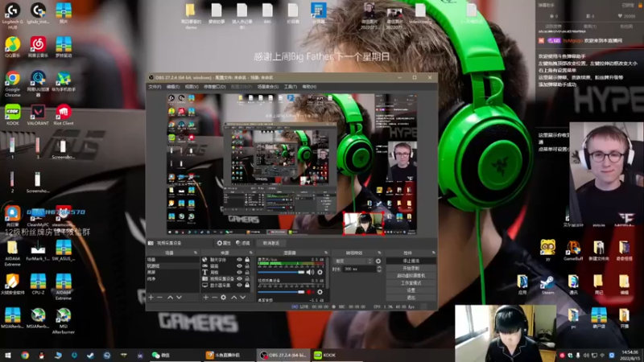Open Logitech G HUB desktop icon

click(13, 16)
